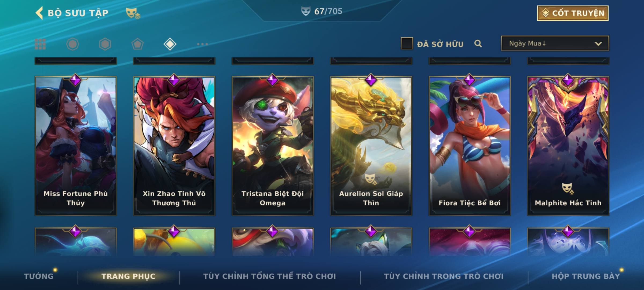Click the search magnifier icon
Screen dimensions: 644x290
pyautogui.click(x=478, y=44)
